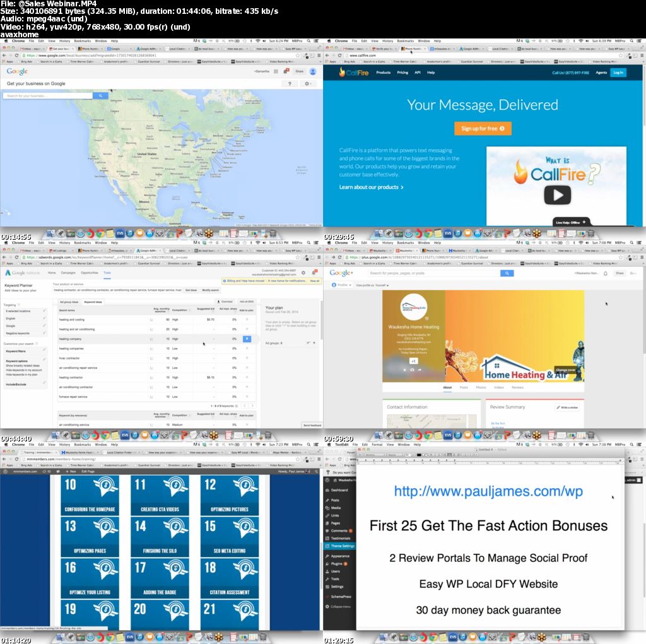Open training module 14 Finishing the Silo
This screenshot has height=644, width=646.
[160, 537]
